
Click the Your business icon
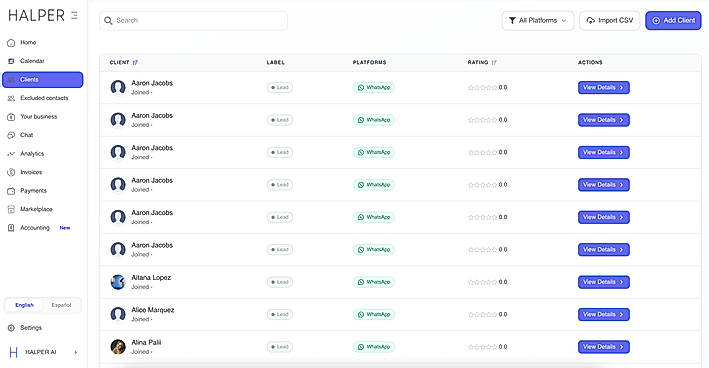point(11,117)
